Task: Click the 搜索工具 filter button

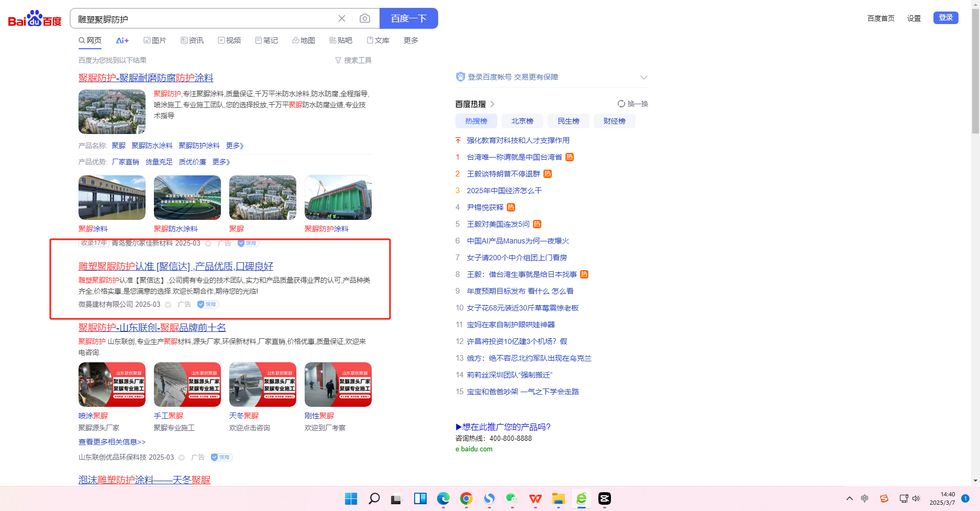Action: (x=353, y=60)
